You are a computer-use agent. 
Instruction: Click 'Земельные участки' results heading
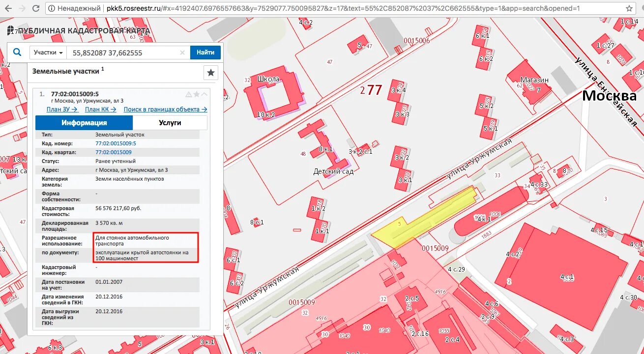[x=66, y=71]
